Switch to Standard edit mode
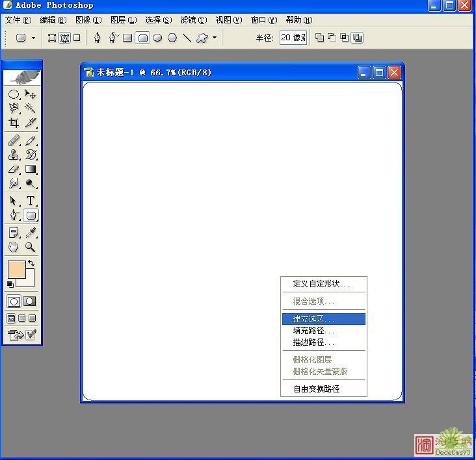The height and width of the screenshot is (460, 476). click(14, 301)
